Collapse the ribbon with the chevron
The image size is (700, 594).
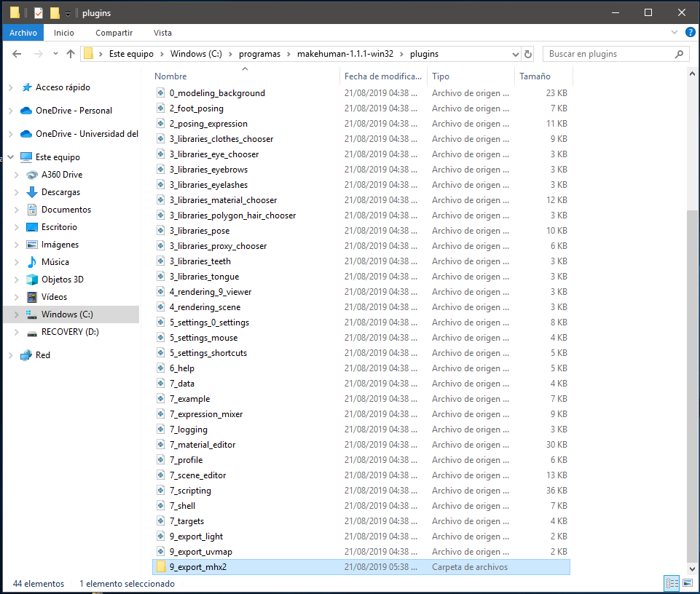tap(675, 33)
